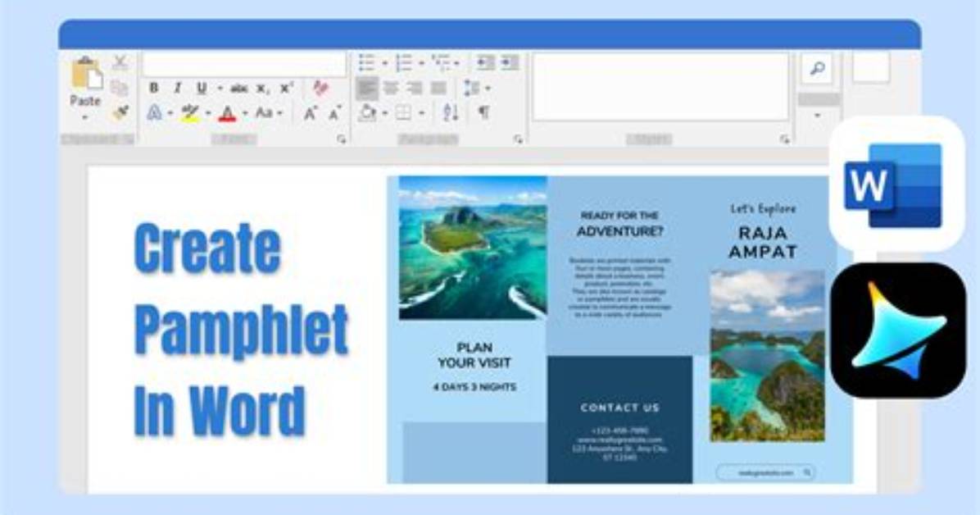This screenshot has height=515, width=980.
Task: Click the Paste clipboard icon
Action: tap(86, 73)
